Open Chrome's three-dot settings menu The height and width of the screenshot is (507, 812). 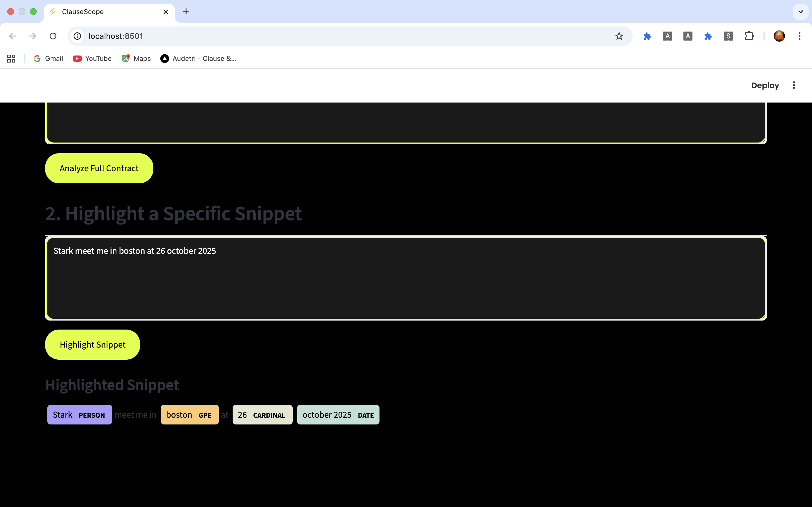click(x=799, y=36)
